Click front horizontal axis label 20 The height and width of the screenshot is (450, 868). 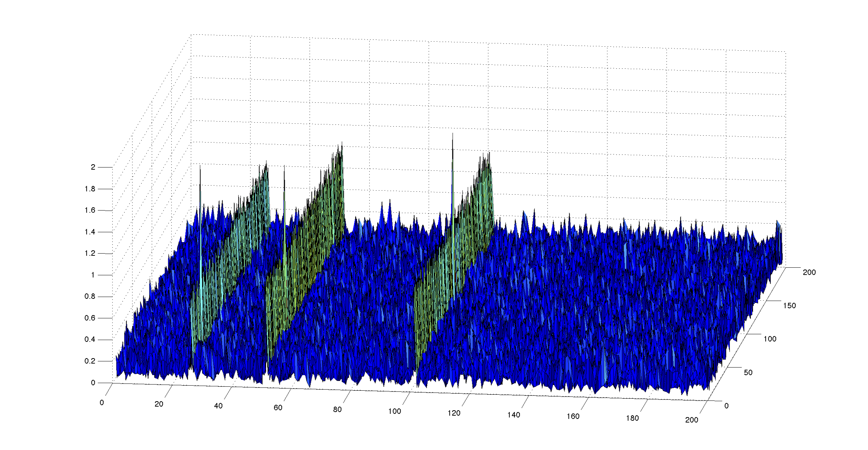[159, 404]
